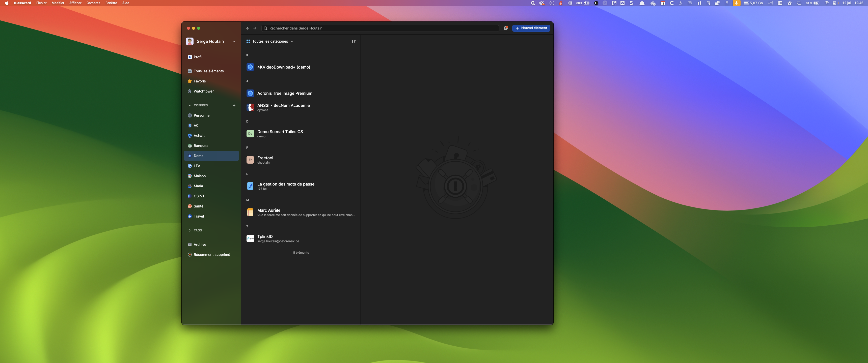
Task: Open the Modifier menu
Action: coord(58,3)
